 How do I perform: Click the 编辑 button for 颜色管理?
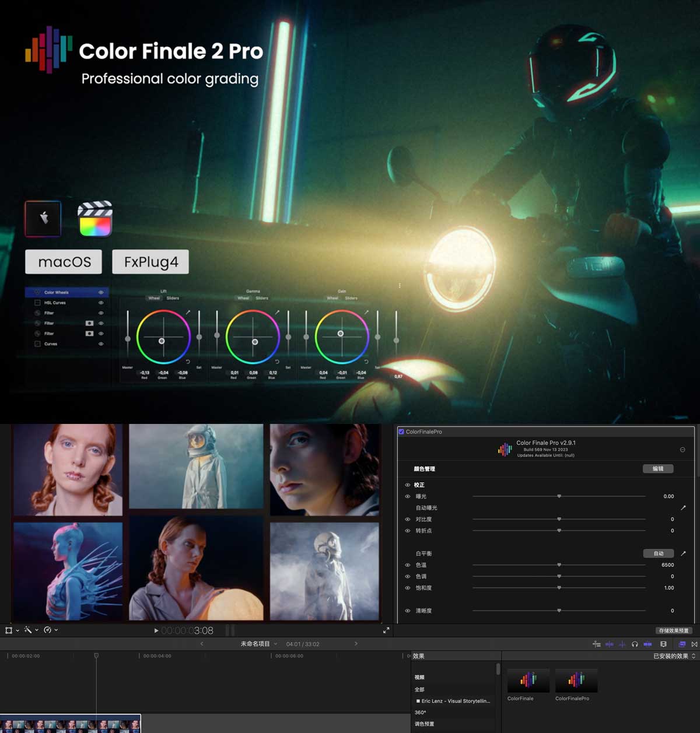658,469
